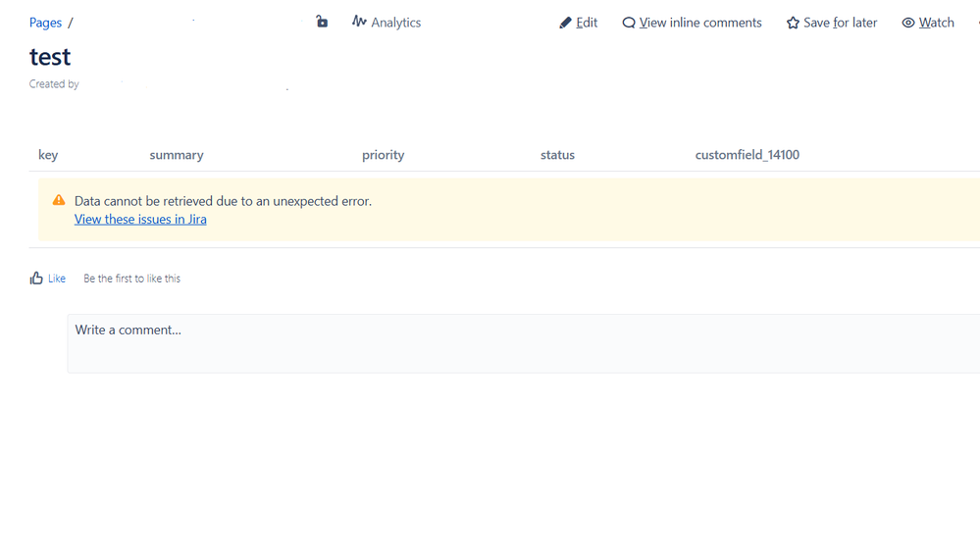Viewport: 980px width, 560px height.
Task: Star the page with Save for later
Action: point(832,23)
